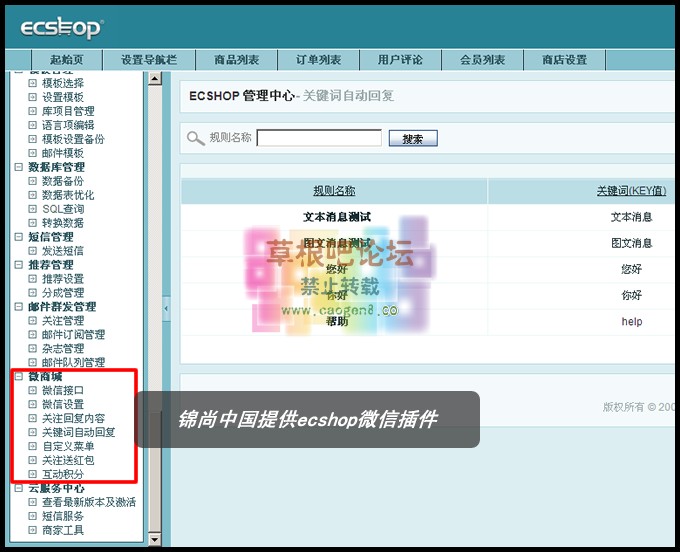Click the ECSHOP logo
The width and height of the screenshot is (680, 552).
point(62,29)
